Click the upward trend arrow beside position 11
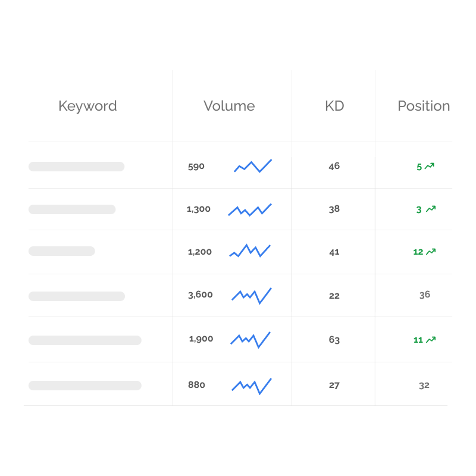The height and width of the screenshot is (476, 476). pos(431,340)
